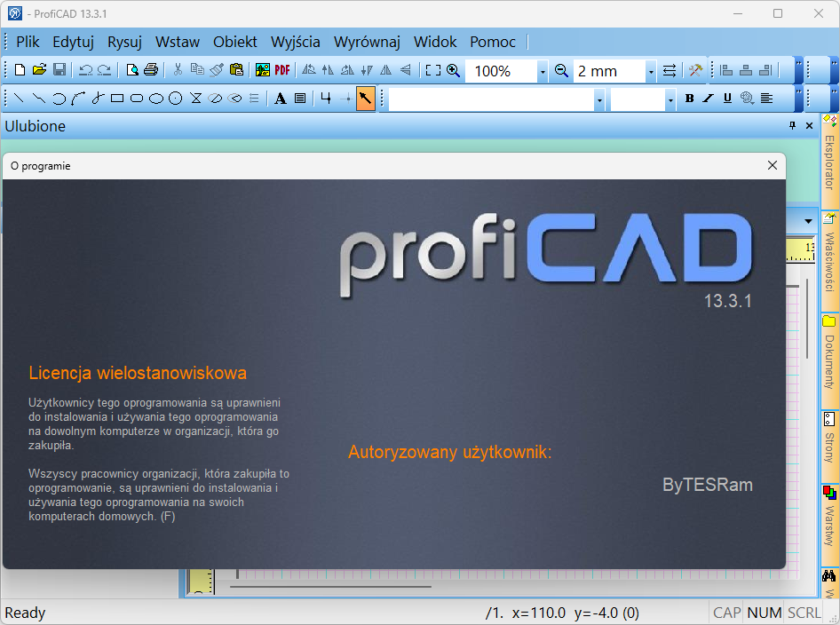This screenshot has width=840, height=625.
Task: Save the drawing with the floppy disk icon
Action: pyautogui.click(x=59, y=70)
